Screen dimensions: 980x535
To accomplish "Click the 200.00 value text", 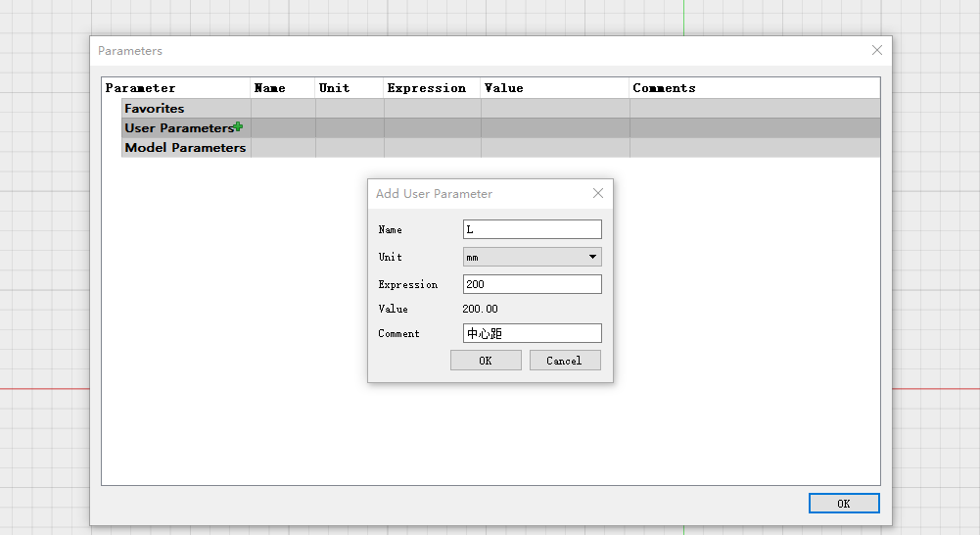I will [x=480, y=309].
